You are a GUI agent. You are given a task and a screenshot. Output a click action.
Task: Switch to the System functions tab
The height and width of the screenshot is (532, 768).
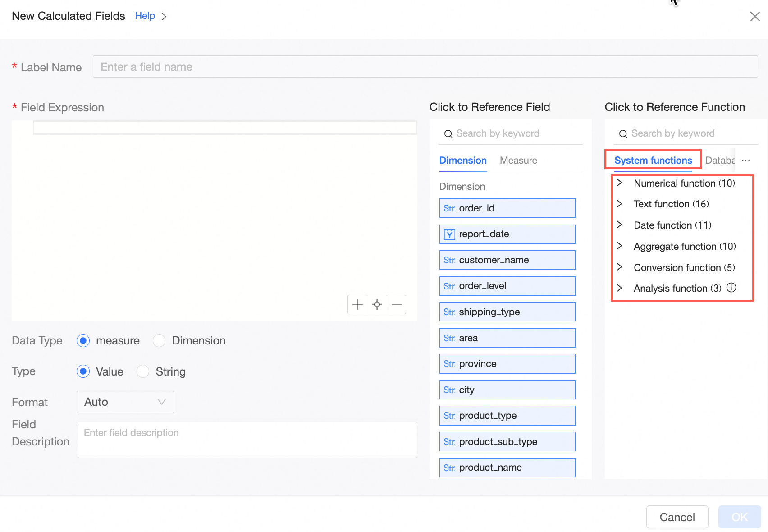653,160
